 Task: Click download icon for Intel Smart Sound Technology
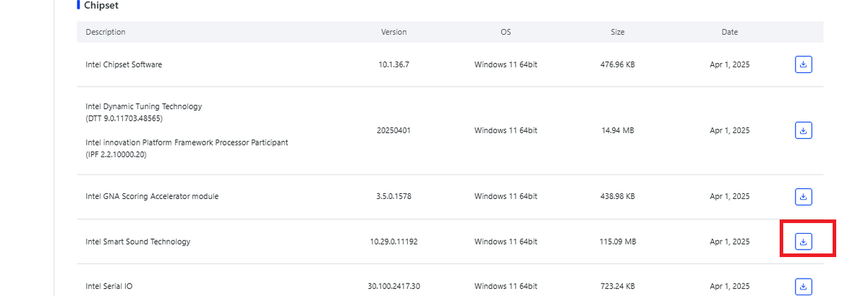pos(803,241)
